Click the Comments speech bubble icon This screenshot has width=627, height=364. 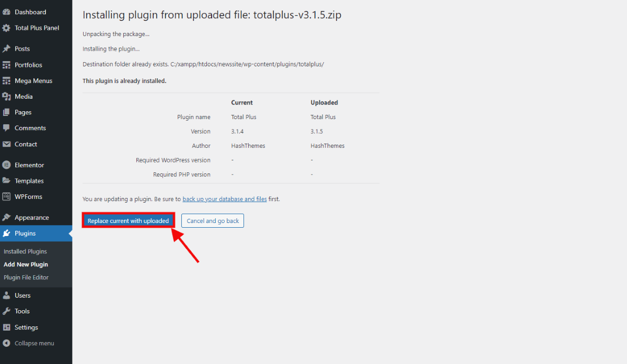pos(6,127)
